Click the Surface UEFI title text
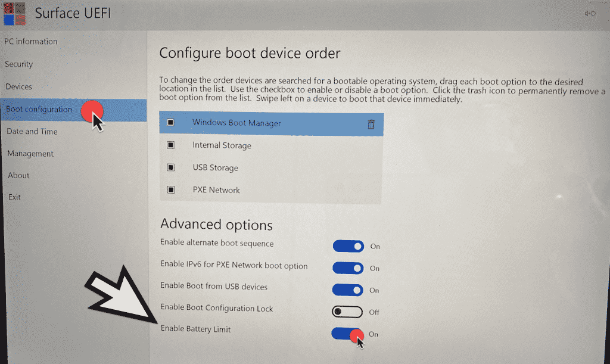610x364 pixels. coord(73,13)
